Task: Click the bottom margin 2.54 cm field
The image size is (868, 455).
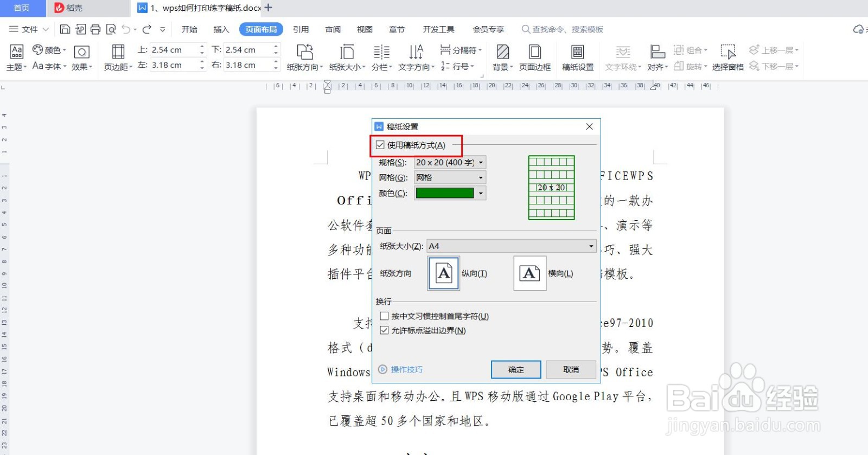Action: point(248,49)
